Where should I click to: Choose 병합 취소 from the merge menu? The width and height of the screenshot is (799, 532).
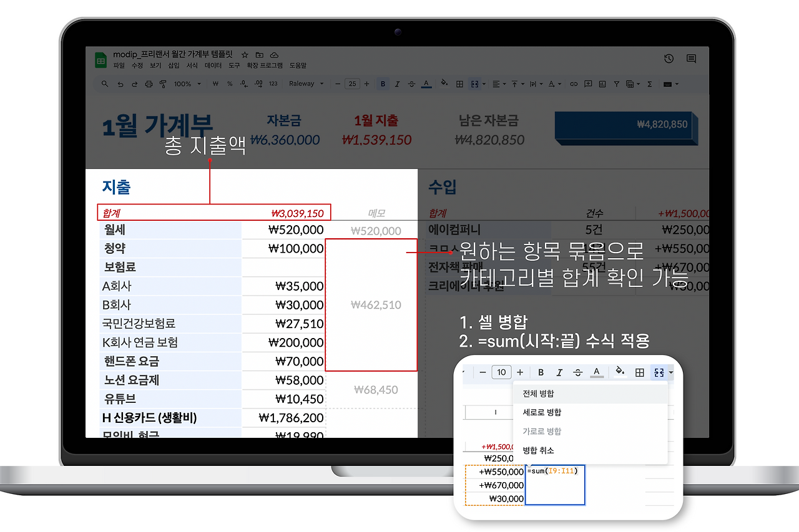click(591, 450)
